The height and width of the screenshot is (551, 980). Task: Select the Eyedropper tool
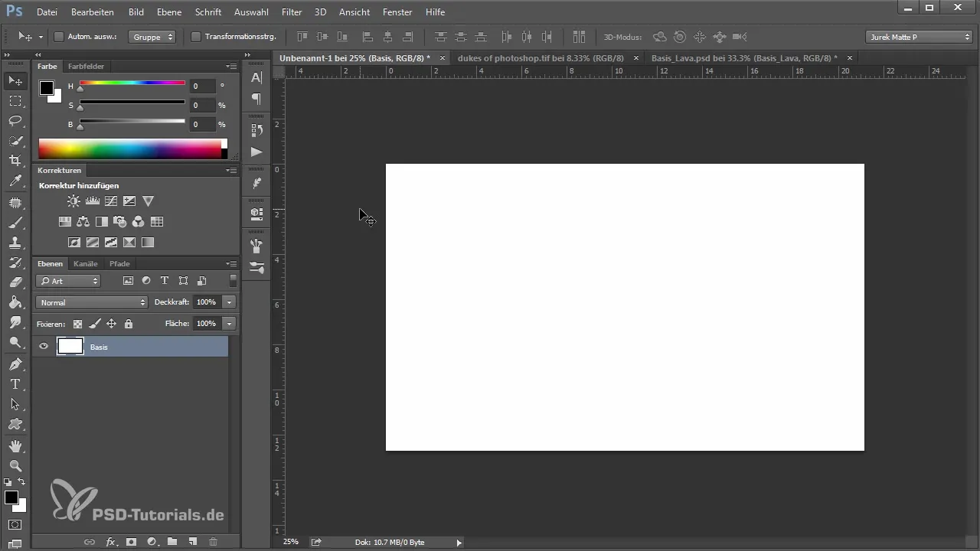15,181
